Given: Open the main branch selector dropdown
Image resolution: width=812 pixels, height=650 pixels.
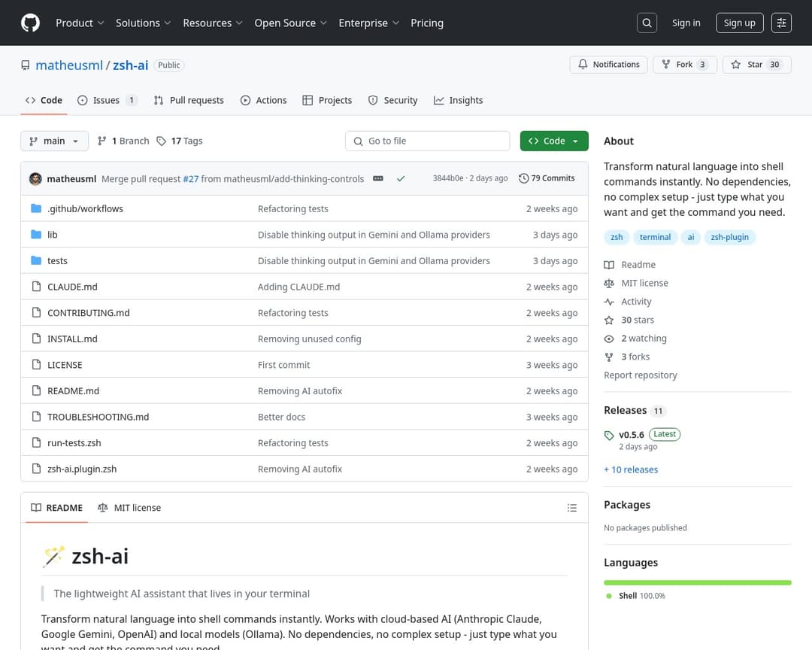Looking at the screenshot, I should pos(54,141).
